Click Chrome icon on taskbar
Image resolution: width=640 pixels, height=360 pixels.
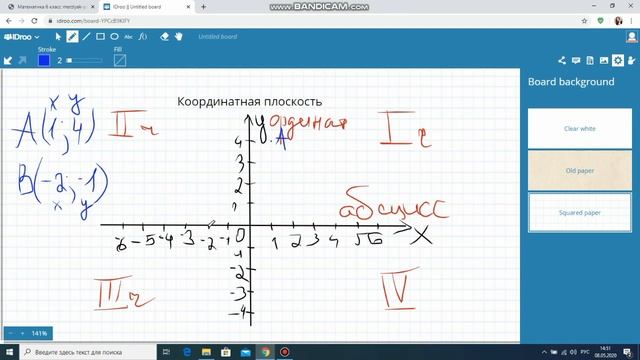[265, 352]
